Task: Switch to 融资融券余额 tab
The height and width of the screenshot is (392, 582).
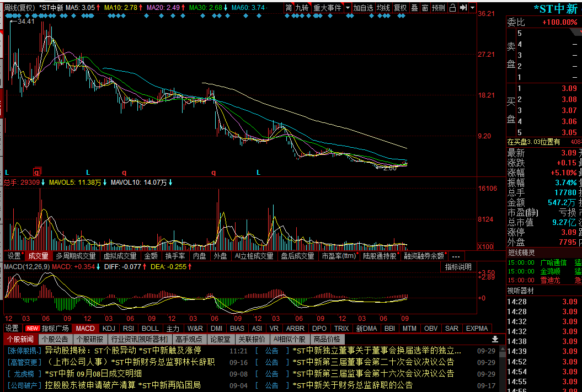Action: point(424,256)
